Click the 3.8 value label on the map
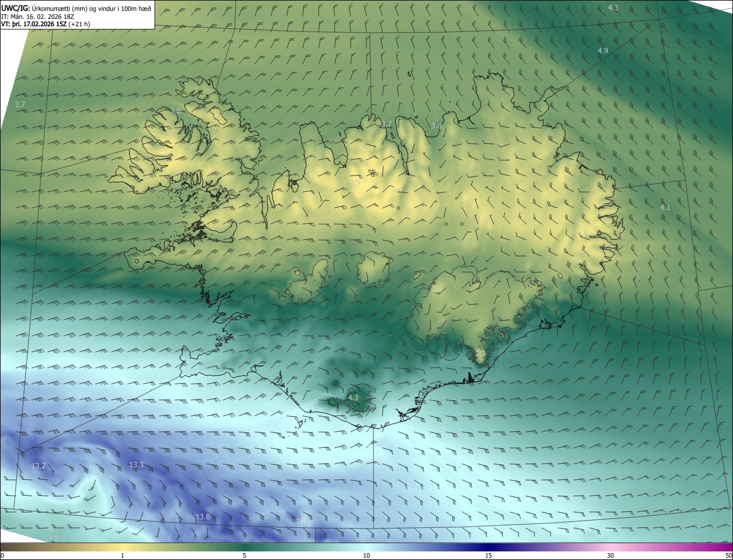The image size is (733, 560). click(x=436, y=125)
